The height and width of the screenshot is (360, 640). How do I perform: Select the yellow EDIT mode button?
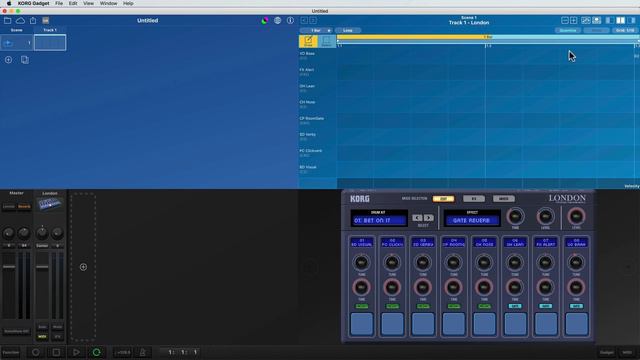pos(443,199)
